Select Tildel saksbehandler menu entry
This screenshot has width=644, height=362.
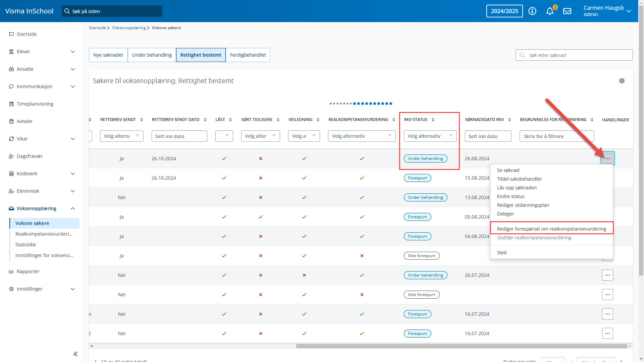pos(519,179)
